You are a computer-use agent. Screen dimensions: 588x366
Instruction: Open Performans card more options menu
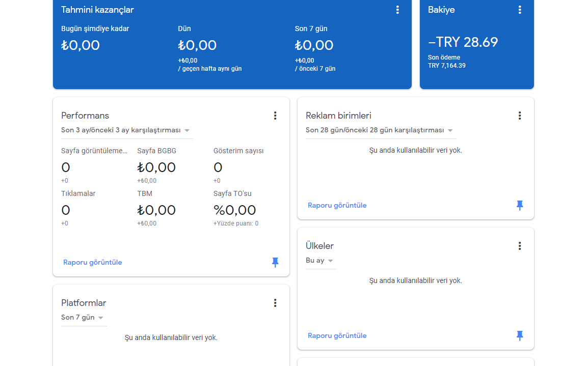tap(275, 116)
